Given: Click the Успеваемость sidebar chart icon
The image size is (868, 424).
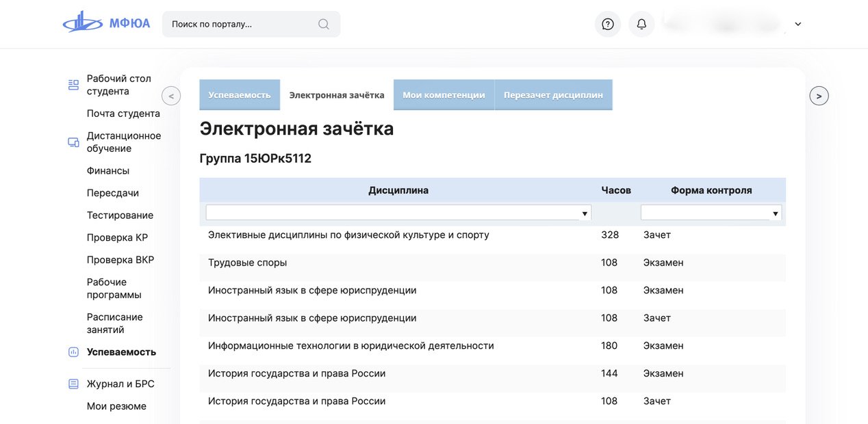Looking at the screenshot, I should (73, 352).
